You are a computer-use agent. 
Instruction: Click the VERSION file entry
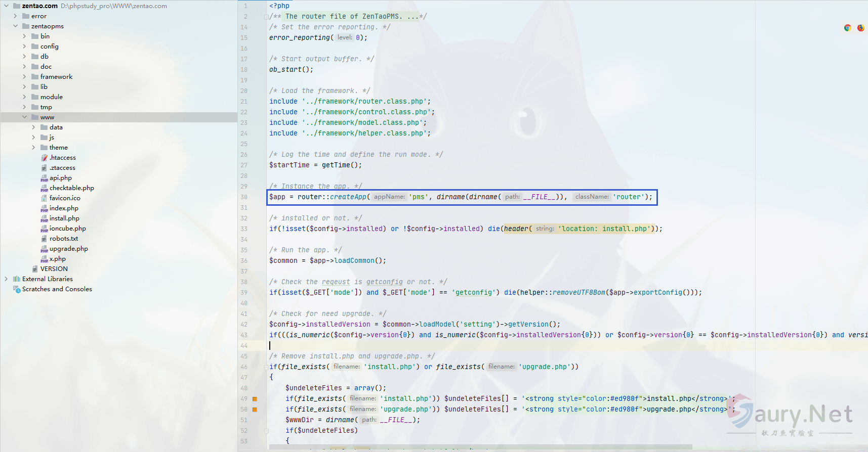tap(54, 269)
